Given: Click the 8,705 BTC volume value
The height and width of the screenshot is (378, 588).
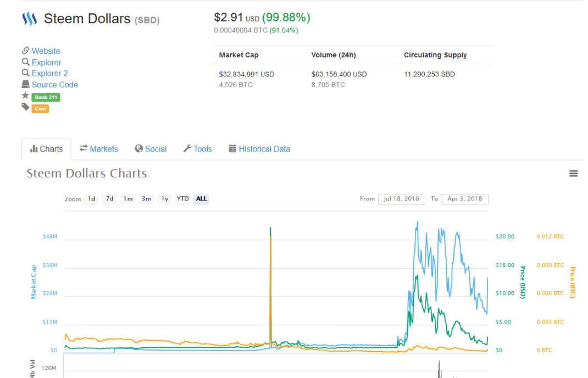Looking at the screenshot, I should click(328, 85).
